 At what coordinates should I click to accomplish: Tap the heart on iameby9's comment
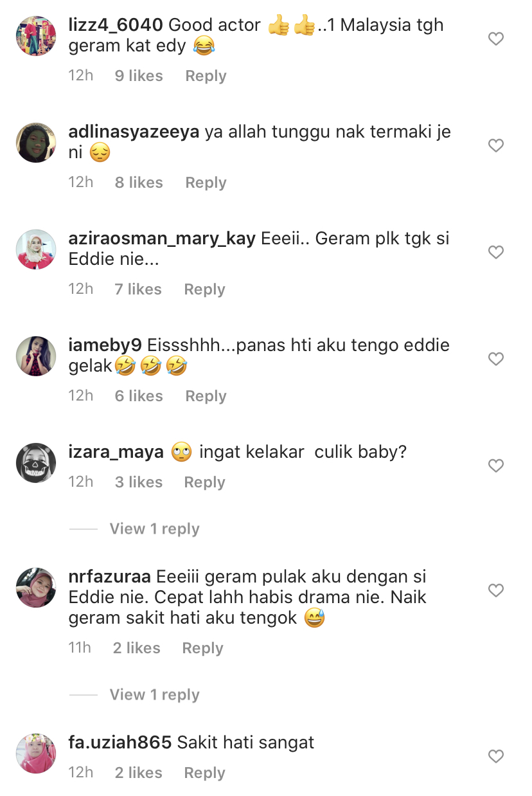tap(495, 359)
